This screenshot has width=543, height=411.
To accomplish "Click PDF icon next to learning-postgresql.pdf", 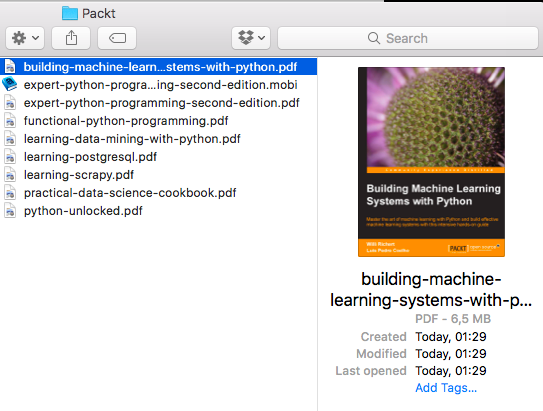I will (x=10, y=157).
